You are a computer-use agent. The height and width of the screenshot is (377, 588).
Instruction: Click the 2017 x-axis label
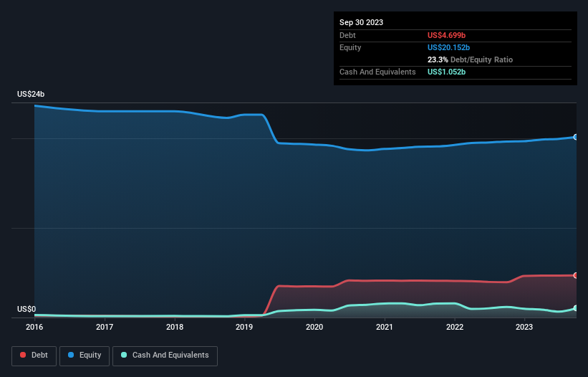(x=105, y=327)
